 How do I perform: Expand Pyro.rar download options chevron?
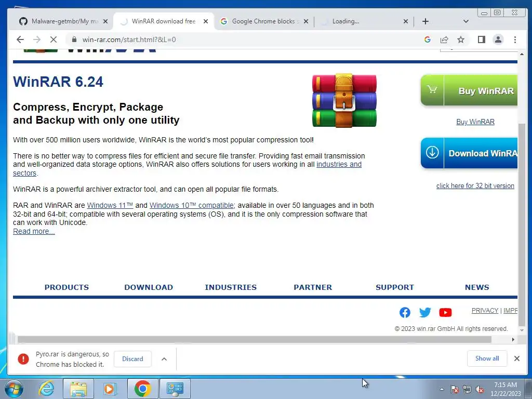(x=164, y=359)
